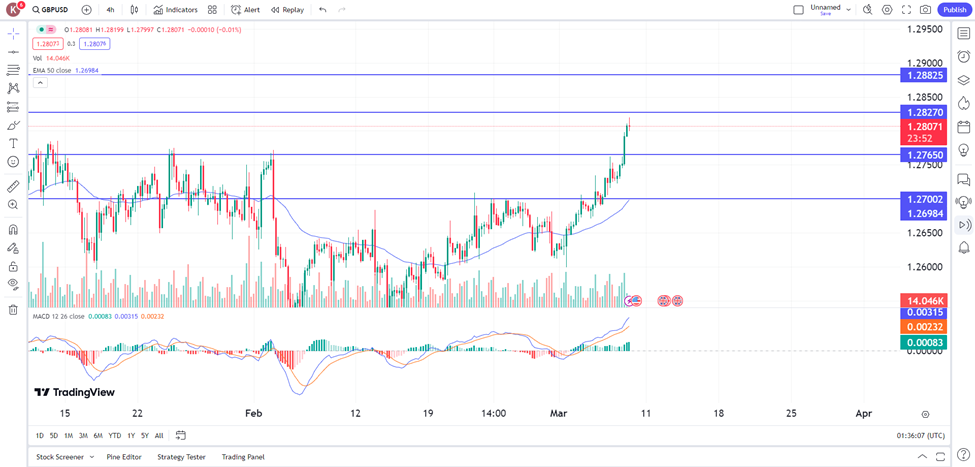The image size is (975, 467).
Task: Take a chart snapshot with camera
Action: (x=926, y=10)
